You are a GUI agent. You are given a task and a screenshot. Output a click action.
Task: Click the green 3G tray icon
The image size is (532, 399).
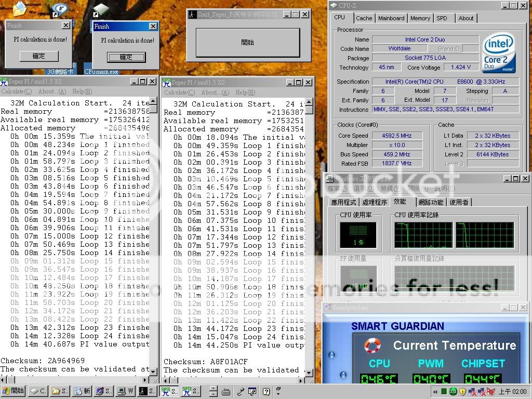point(453,391)
